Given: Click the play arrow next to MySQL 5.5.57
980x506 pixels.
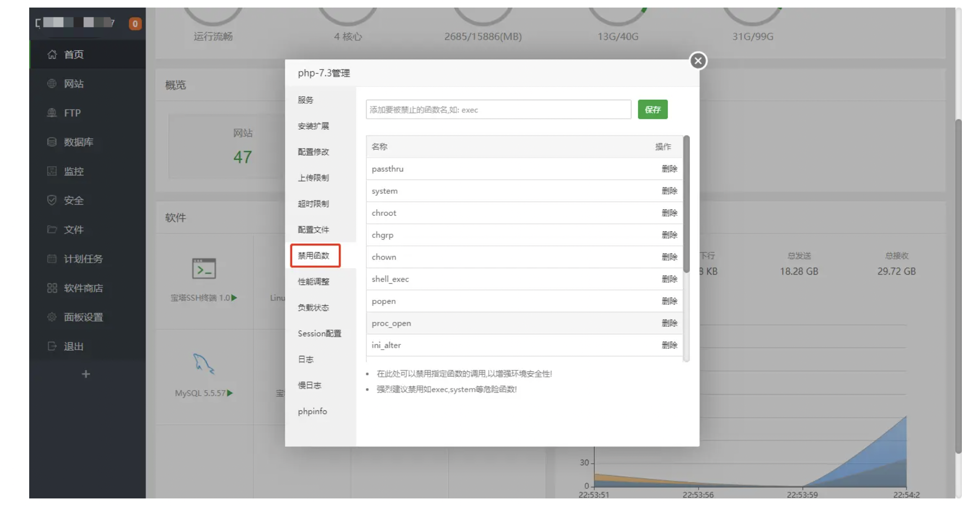Looking at the screenshot, I should click(230, 393).
